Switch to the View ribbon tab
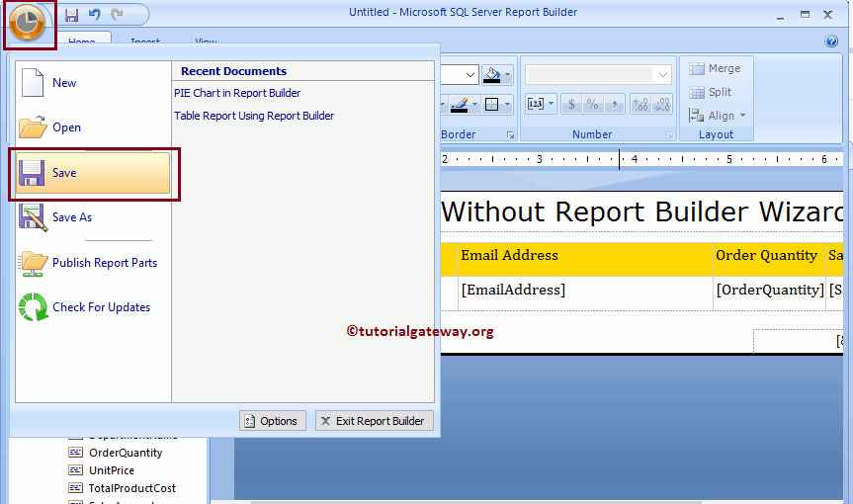Screen dimensions: 853x504 [x=207, y=40]
